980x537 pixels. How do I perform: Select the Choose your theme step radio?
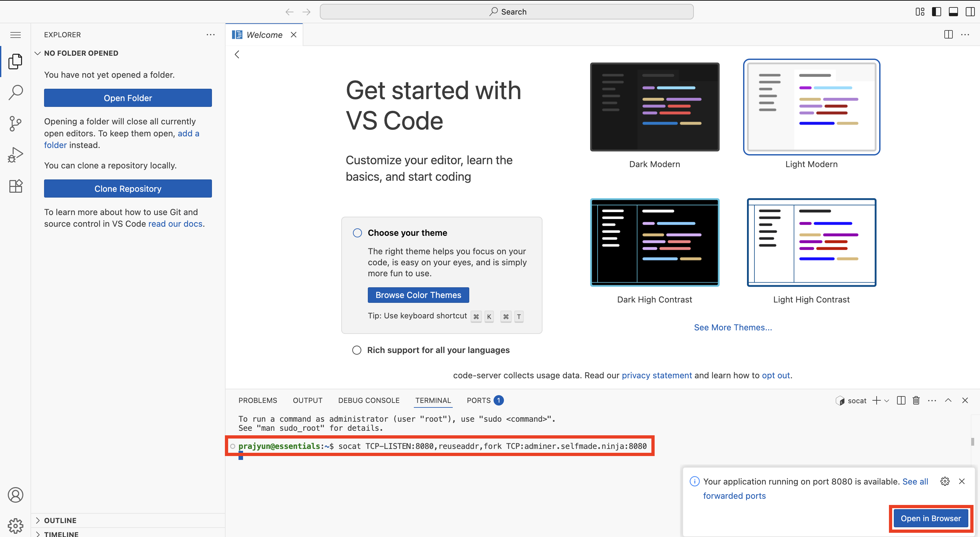357,233
